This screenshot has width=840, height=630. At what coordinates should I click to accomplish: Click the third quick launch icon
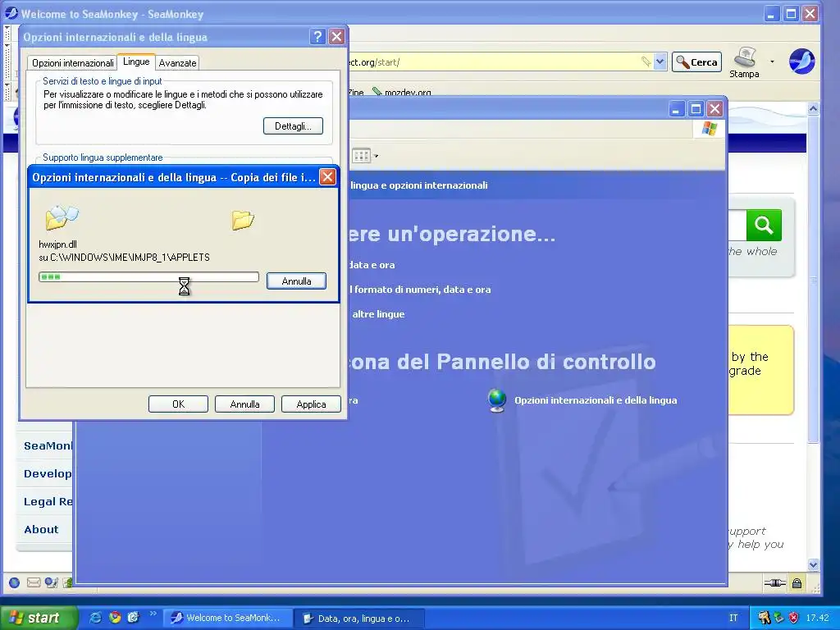coord(133,618)
